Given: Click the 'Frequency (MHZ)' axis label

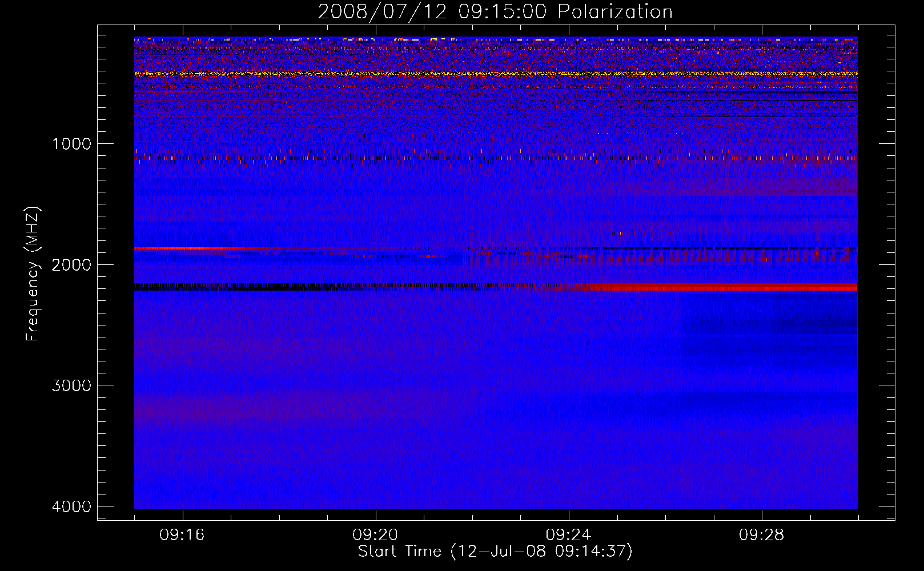Looking at the screenshot, I should 33,274.
